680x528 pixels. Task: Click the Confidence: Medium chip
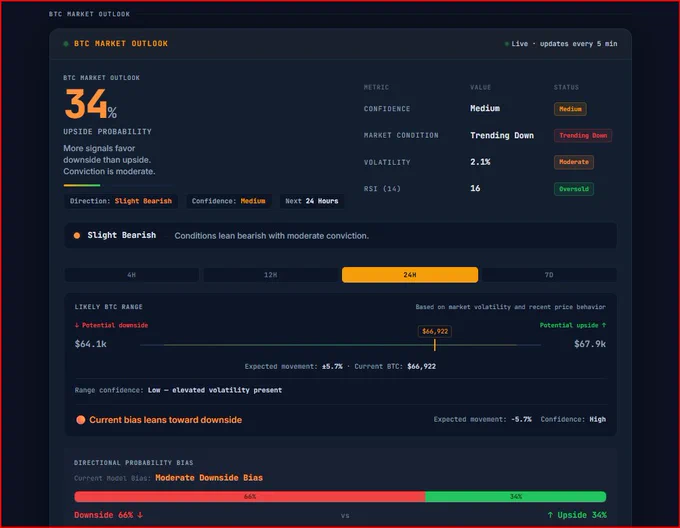coord(229,201)
